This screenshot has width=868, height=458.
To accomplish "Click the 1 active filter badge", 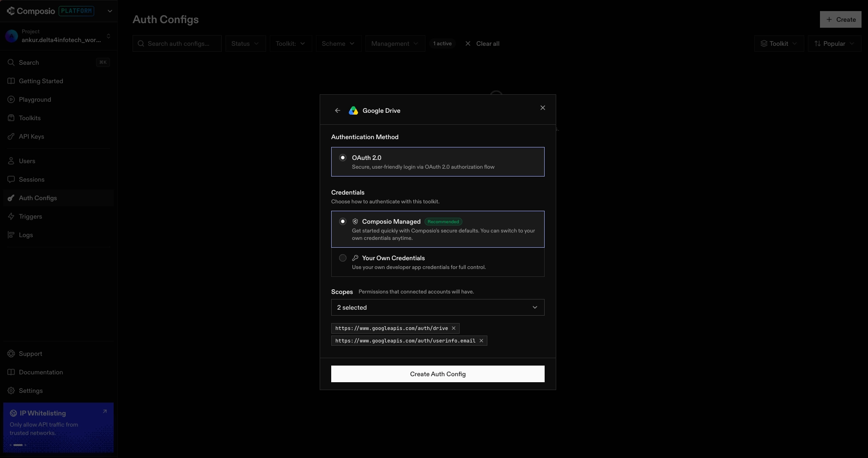I will (x=443, y=43).
